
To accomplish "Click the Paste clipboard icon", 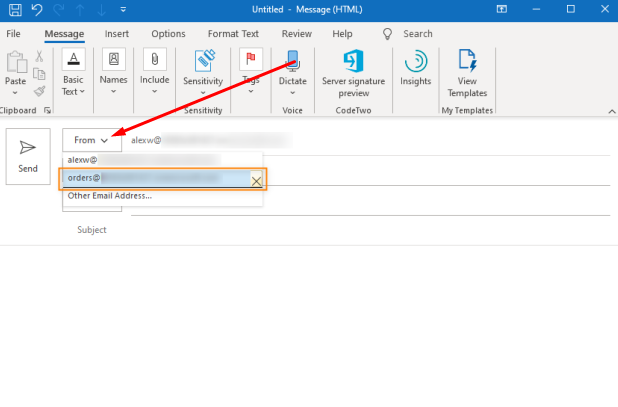I will point(17,62).
